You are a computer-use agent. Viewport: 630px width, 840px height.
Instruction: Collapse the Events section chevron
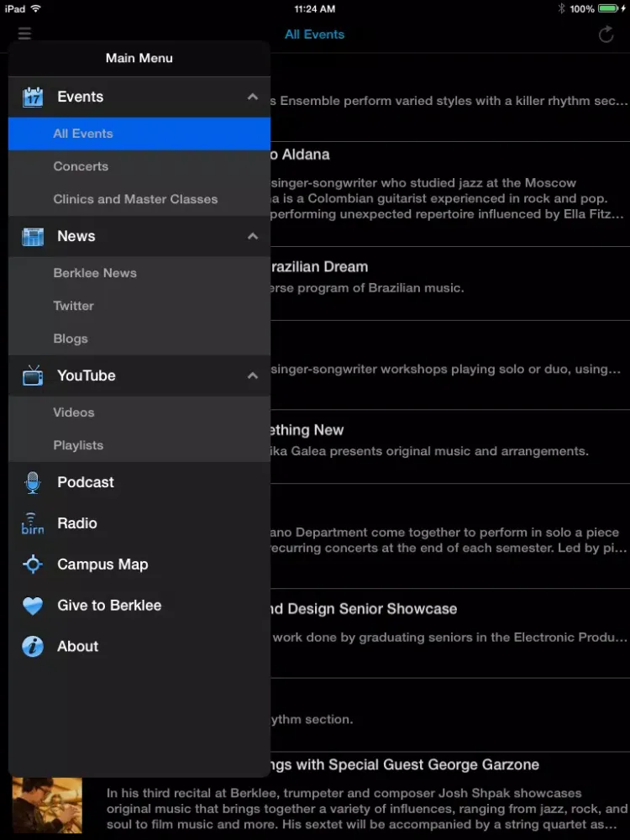point(252,97)
